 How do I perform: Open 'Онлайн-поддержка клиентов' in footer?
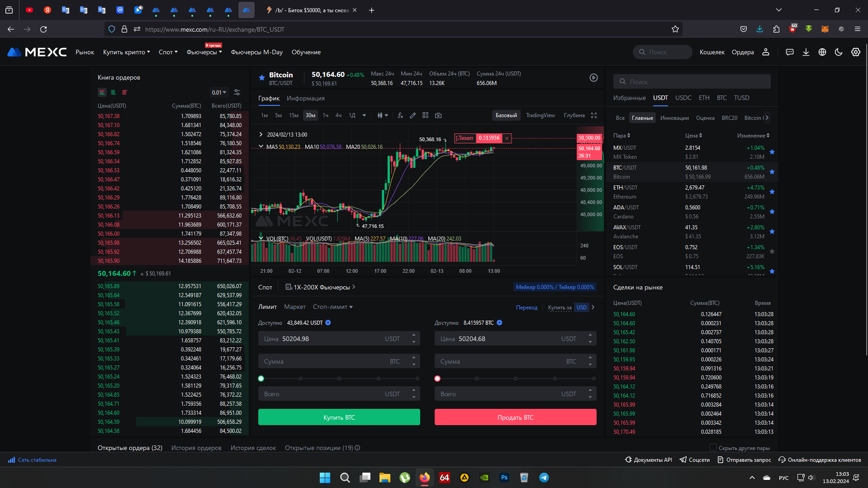pos(820,460)
